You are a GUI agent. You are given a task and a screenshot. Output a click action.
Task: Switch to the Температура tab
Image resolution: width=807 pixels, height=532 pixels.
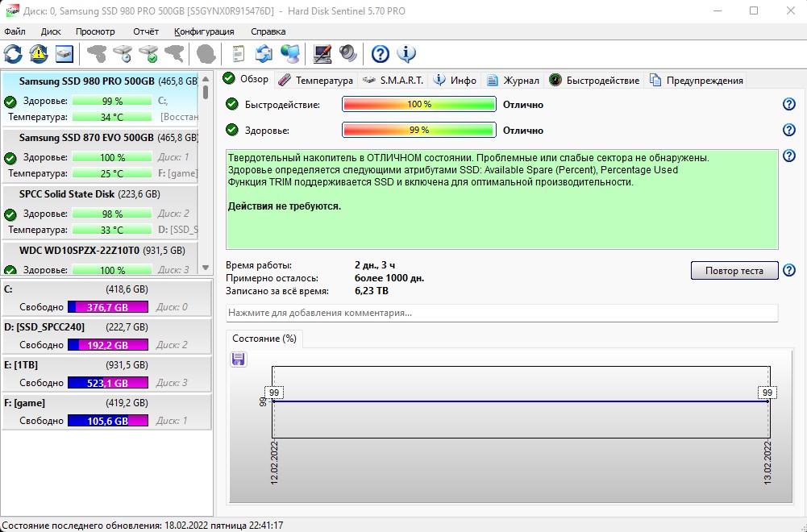316,81
